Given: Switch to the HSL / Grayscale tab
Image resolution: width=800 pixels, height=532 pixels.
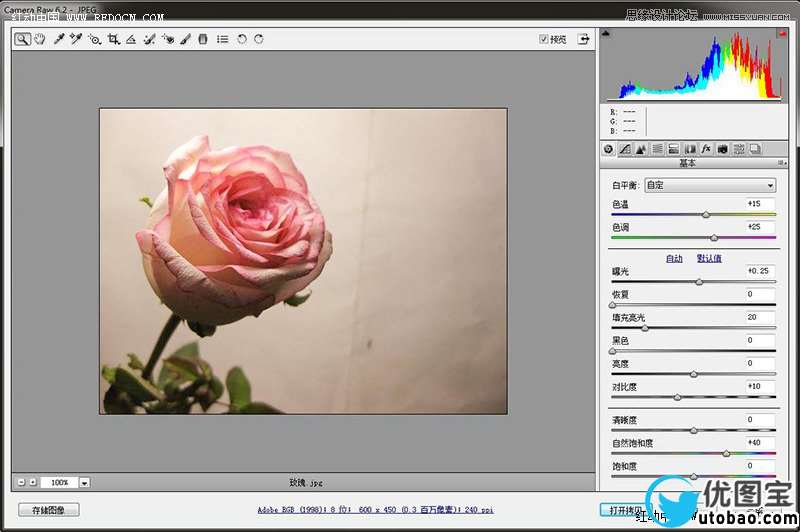Looking at the screenshot, I should point(658,149).
